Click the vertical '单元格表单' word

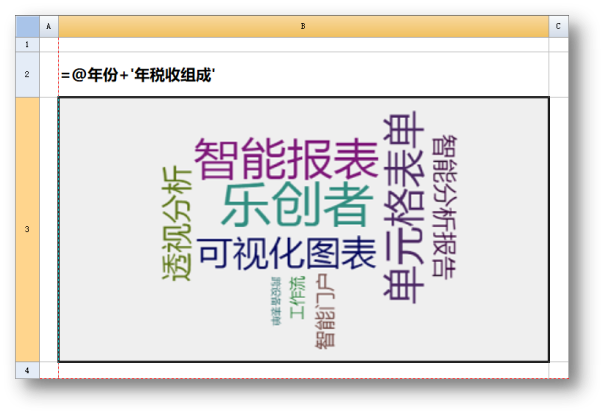coord(402,209)
